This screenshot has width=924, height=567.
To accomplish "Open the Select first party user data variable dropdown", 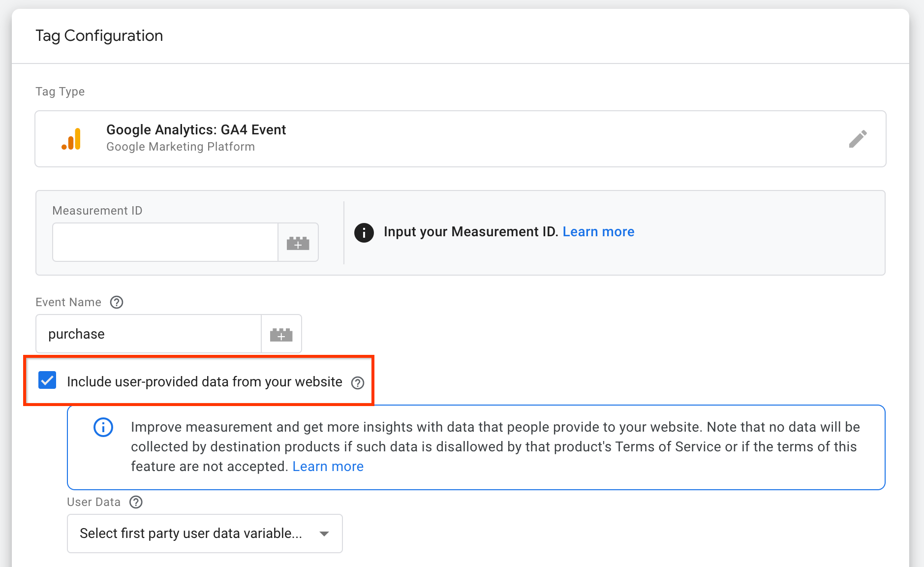I will [x=205, y=534].
